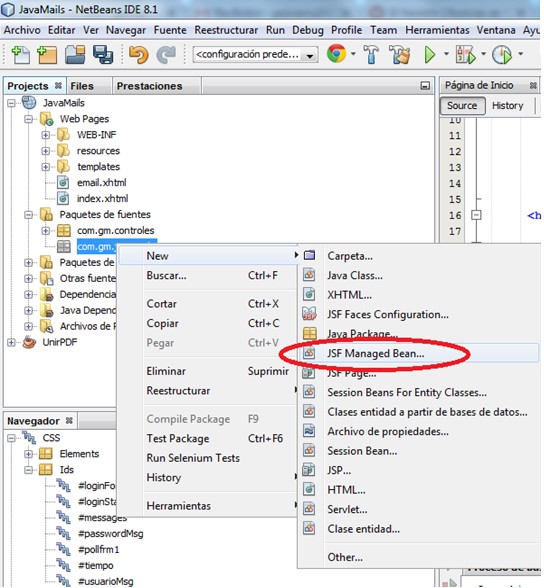Click the New Project toolbar icon
Viewport: 544px width, 588px height.
pyautogui.click(x=47, y=55)
